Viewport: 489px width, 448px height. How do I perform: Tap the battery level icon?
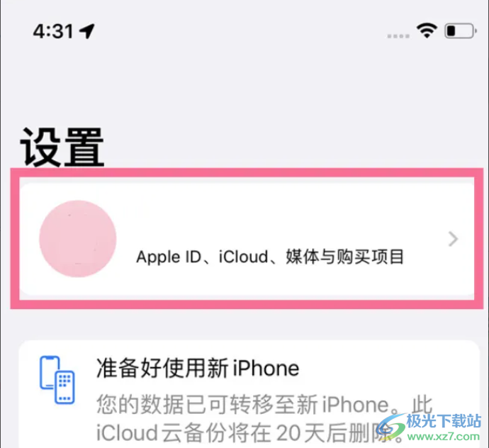click(461, 31)
